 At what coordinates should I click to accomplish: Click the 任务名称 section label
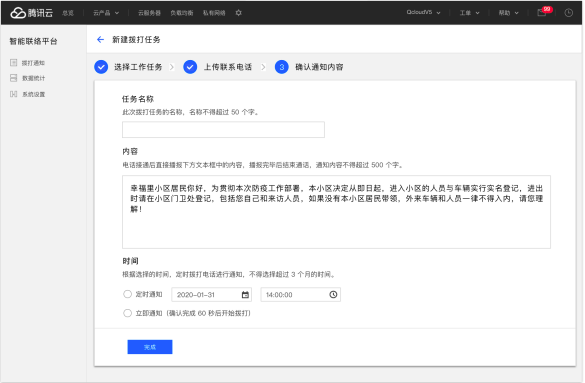pyautogui.click(x=138, y=99)
